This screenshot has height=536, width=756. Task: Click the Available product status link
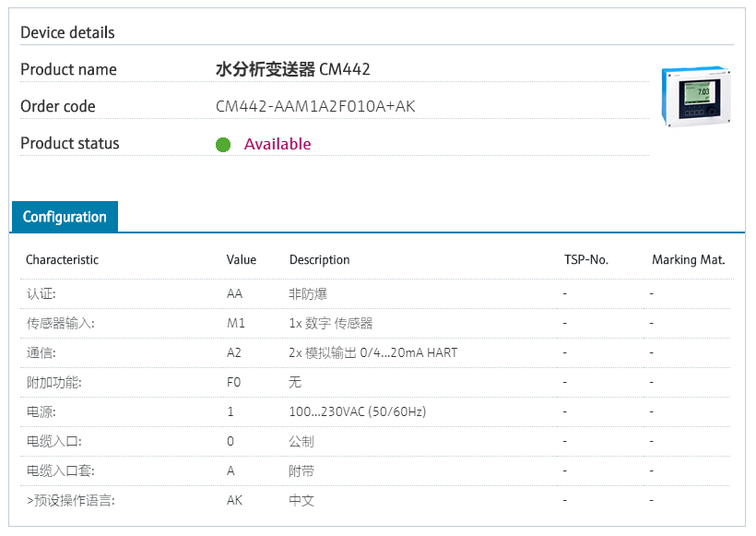[277, 144]
